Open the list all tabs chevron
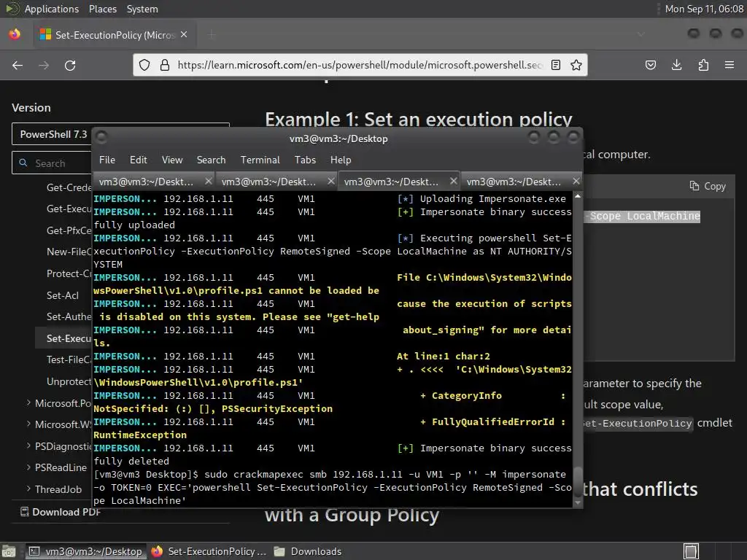This screenshot has width=747, height=560. pos(641,34)
